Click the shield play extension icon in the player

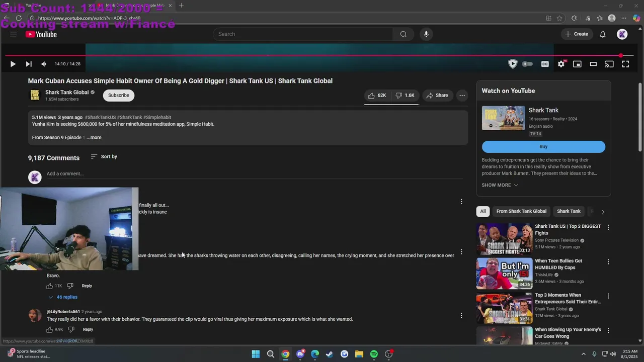513,64
